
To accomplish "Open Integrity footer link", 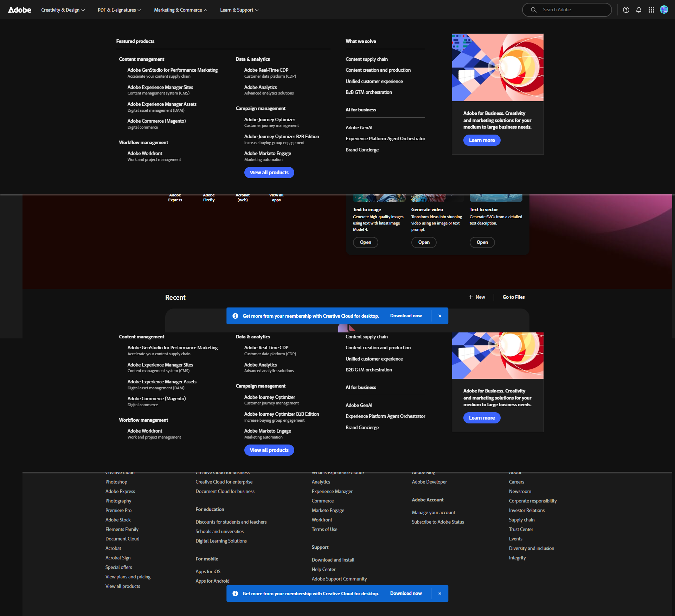I will click(517, 558).
